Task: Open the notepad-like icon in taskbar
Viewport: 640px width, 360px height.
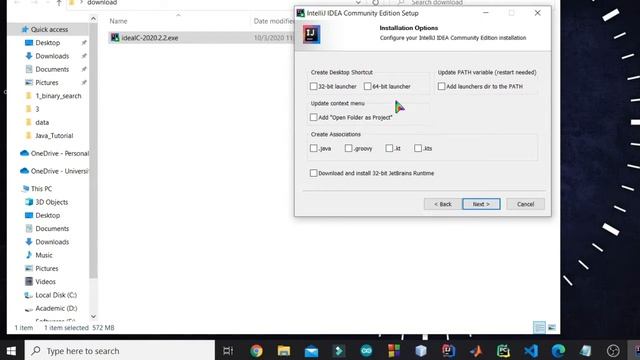Action: 586,351
